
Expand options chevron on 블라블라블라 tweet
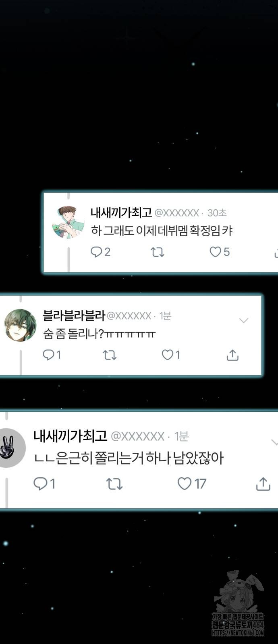[244, 321]
